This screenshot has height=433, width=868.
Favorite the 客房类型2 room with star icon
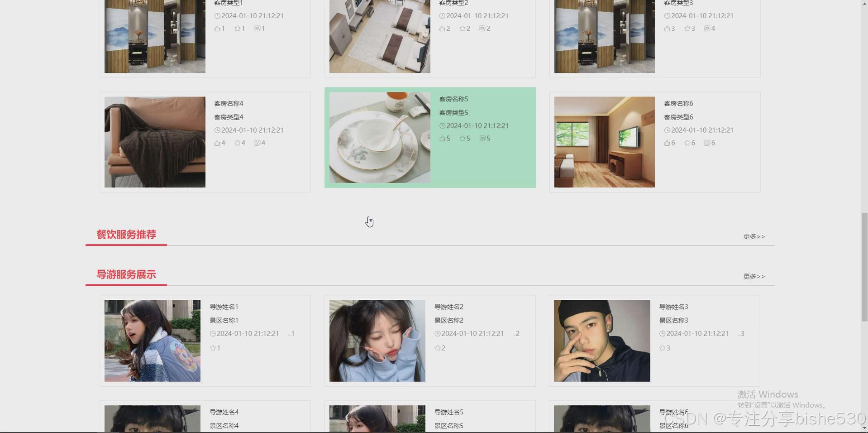463,29
